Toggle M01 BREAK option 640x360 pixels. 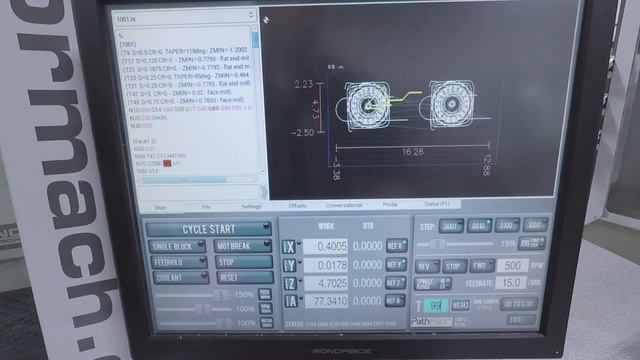point(242,246)
